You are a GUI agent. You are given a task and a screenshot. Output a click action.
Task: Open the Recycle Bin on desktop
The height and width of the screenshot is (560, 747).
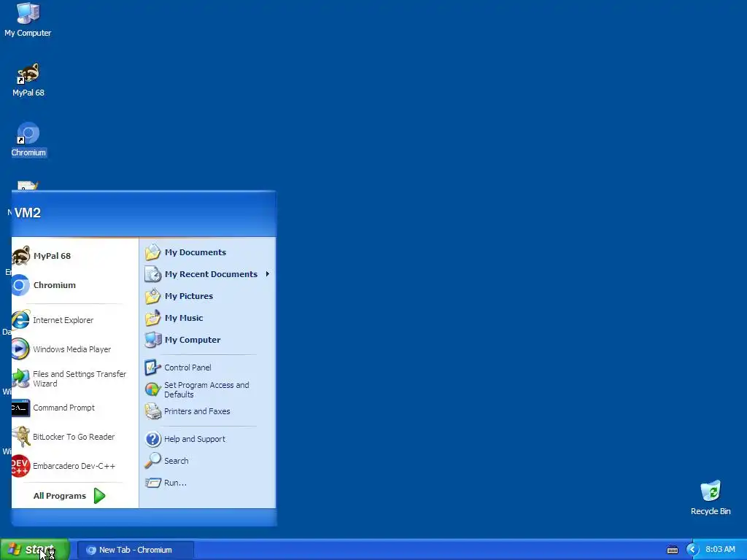711,498
